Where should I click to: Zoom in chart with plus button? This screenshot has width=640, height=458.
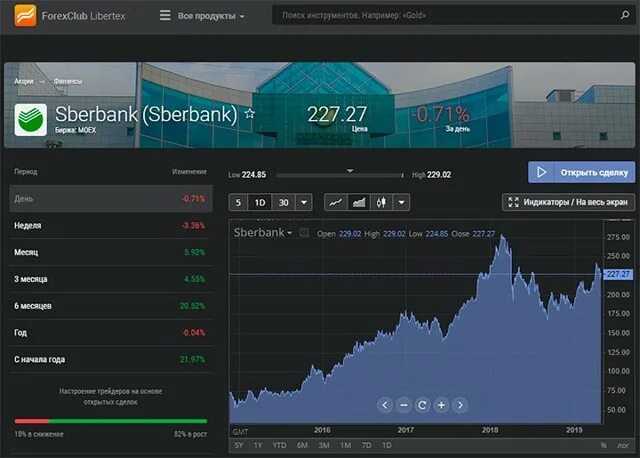click(x=441, y=405)
